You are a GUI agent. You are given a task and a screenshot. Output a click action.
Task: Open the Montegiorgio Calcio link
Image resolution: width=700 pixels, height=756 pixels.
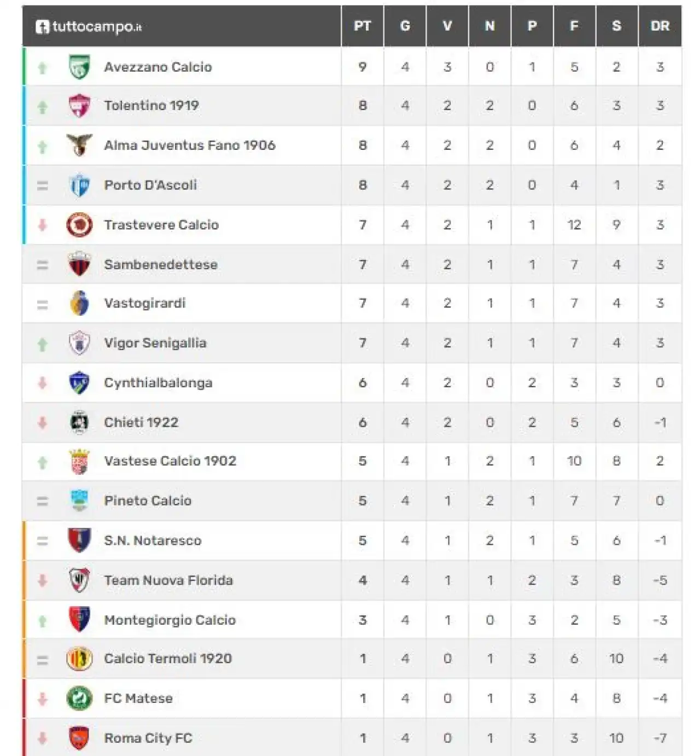pyautogui.click(x=170, y=620)
